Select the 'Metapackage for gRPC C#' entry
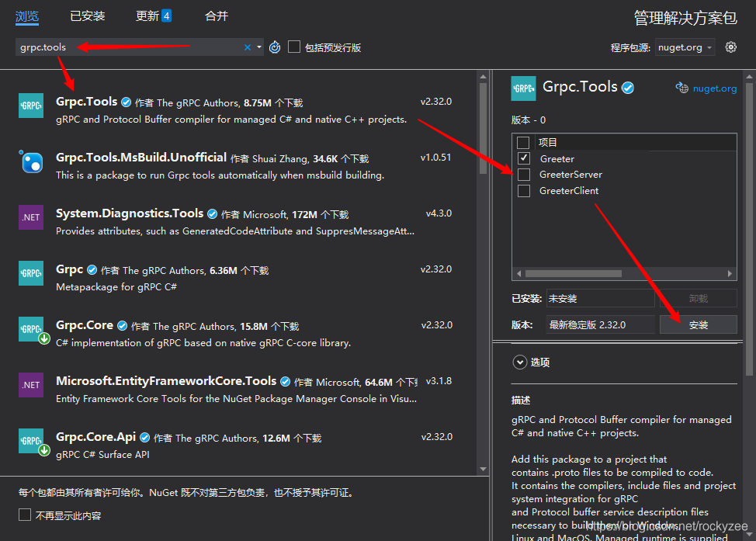This screenshot has width=756, height=541. [x=116, y=287]
